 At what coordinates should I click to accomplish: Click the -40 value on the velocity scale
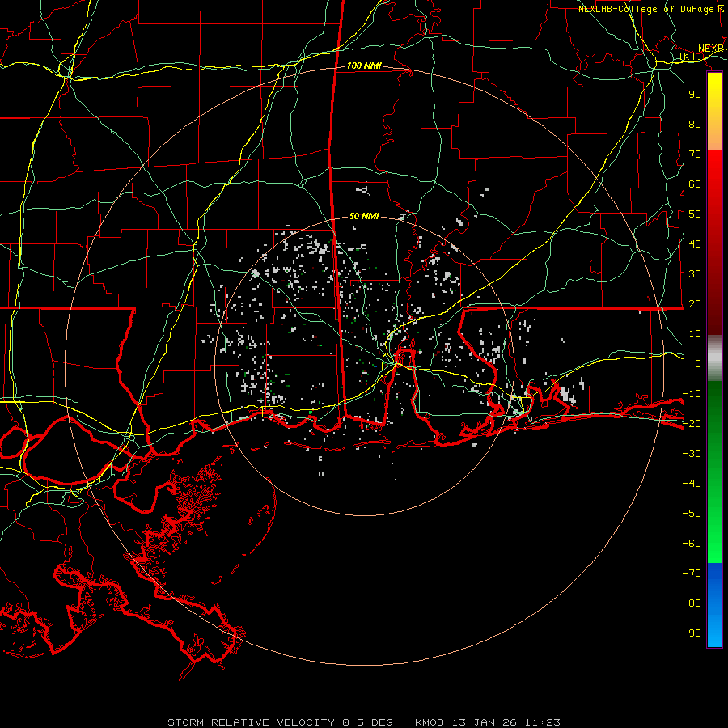pos(692,484)
